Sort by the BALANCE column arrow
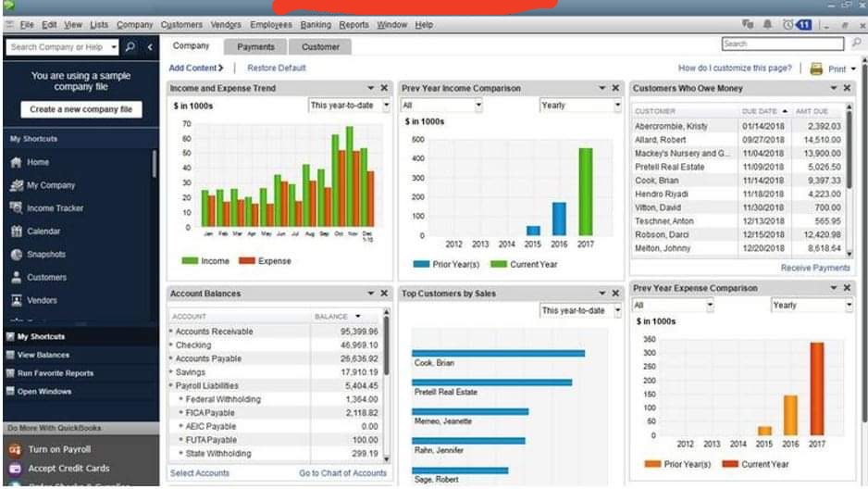The height and width of the screenshot is (489, 868). (357, 316)
